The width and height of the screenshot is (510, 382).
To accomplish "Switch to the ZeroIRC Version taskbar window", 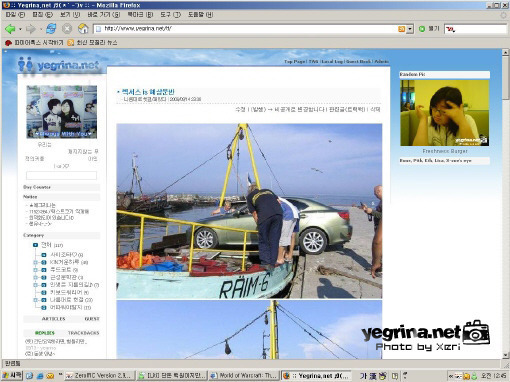I will [100, 376].
